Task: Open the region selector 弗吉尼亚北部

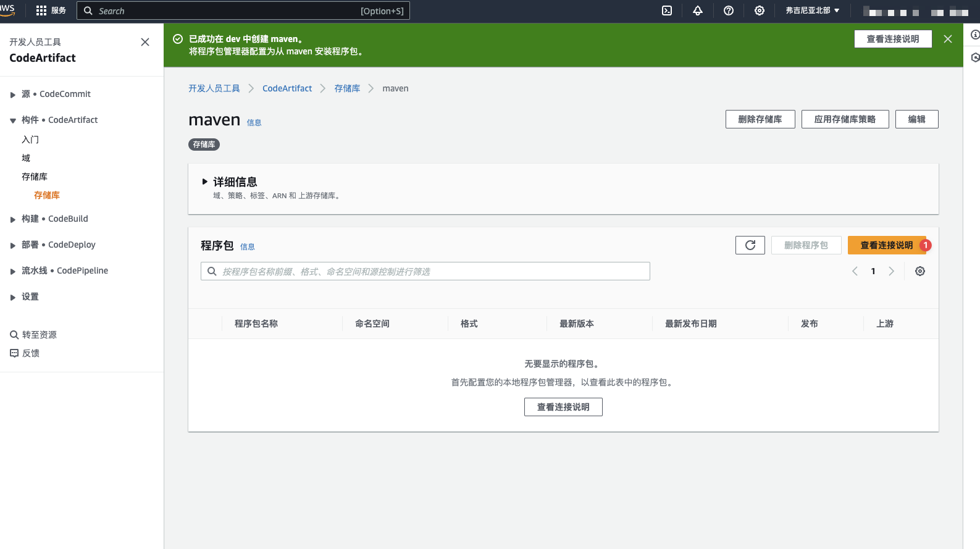Action: 812,10
